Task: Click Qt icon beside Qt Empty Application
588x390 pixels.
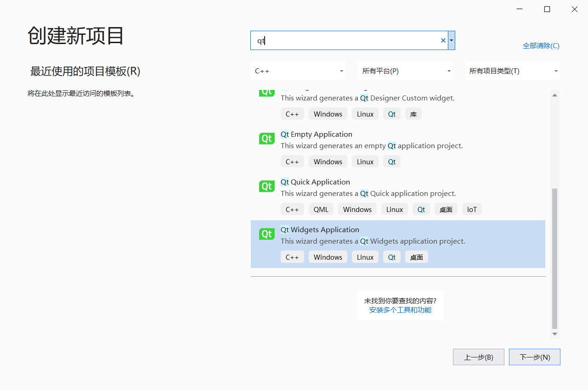Action: coord(266,138)
